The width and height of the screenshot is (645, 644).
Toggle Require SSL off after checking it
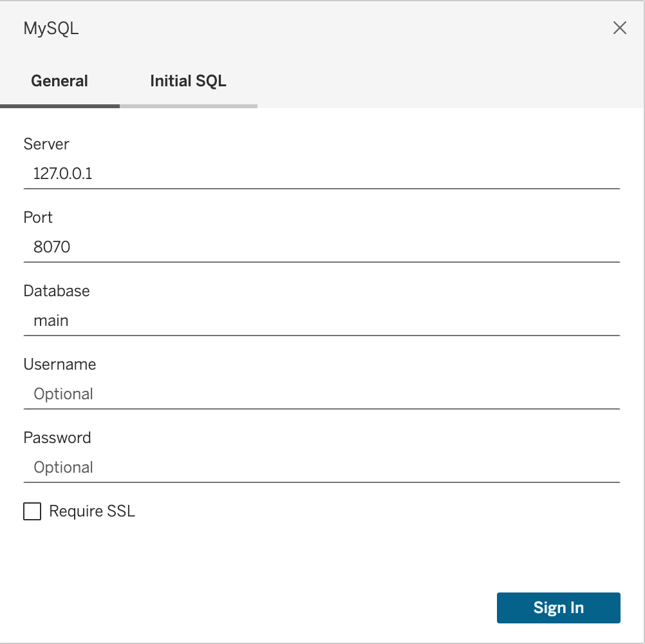point(32,511)
